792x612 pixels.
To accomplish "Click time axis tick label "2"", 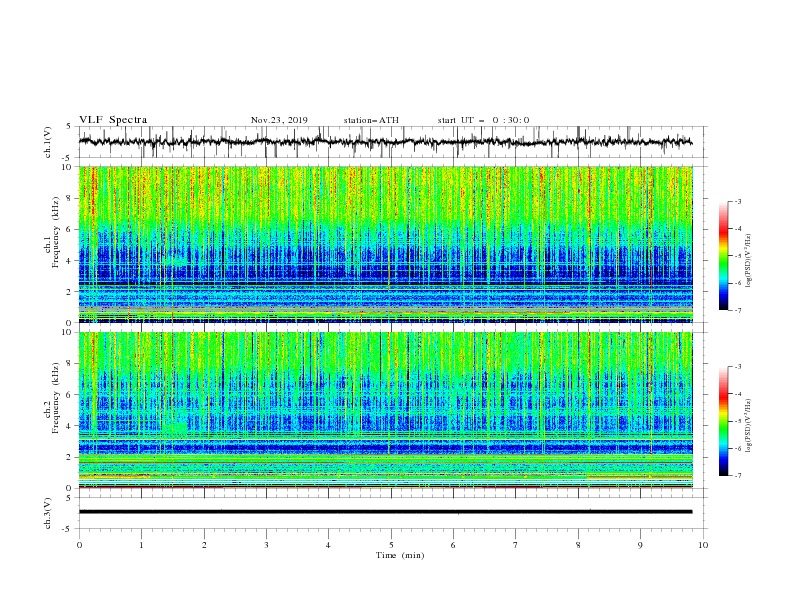I will (204, 545).
